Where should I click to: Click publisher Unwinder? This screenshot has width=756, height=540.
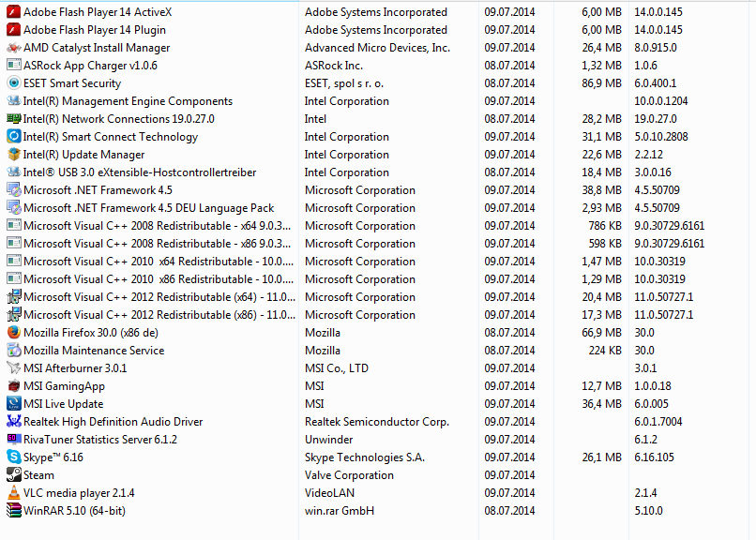(329, 440)
